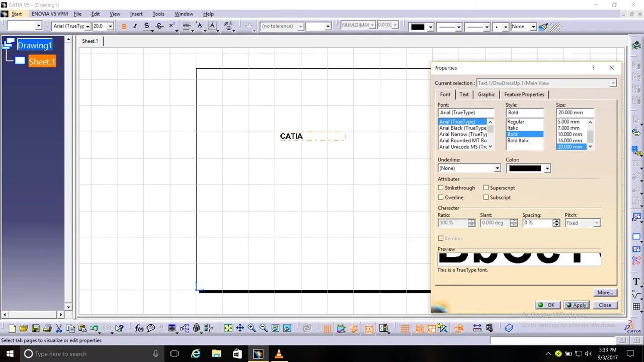This screenshot has width=644, height=362.
Task: Open the Formula f(x) tool
Action: (x=139, y=328)
